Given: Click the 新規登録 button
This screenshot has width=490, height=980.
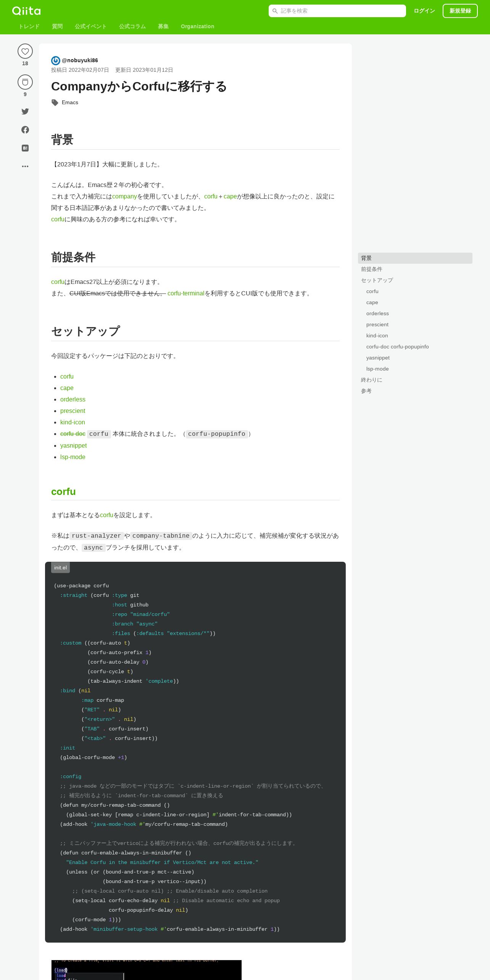Looking at the screenshot, I should point(460,11).
